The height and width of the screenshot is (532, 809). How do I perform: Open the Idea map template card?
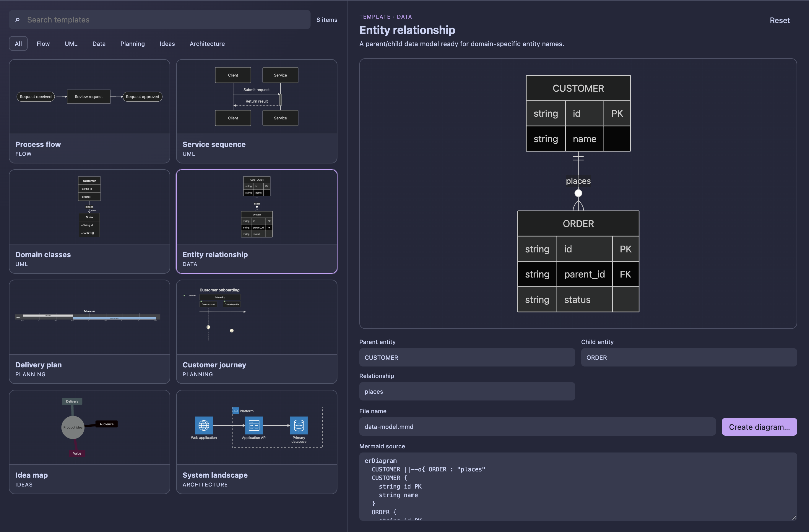click(x=90, y=442)
